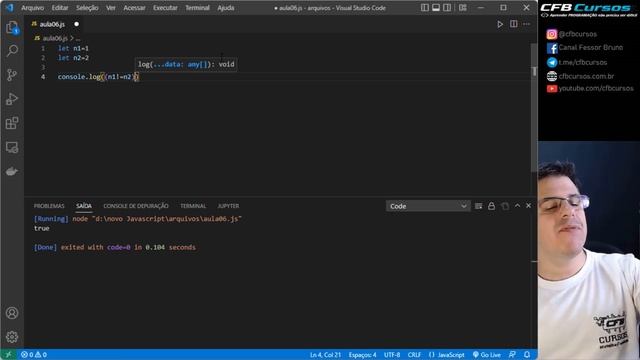The height and width of the screenshot is (360, 640).
Task: Toggle output scroll lock icon
Action: tap(491, 206)
